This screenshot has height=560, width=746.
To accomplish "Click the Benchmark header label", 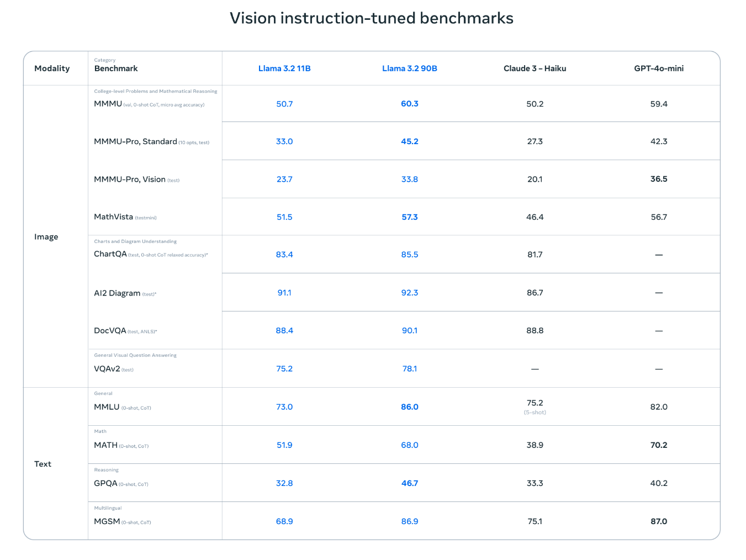I will pyautogui.click(x=116, y=68).
